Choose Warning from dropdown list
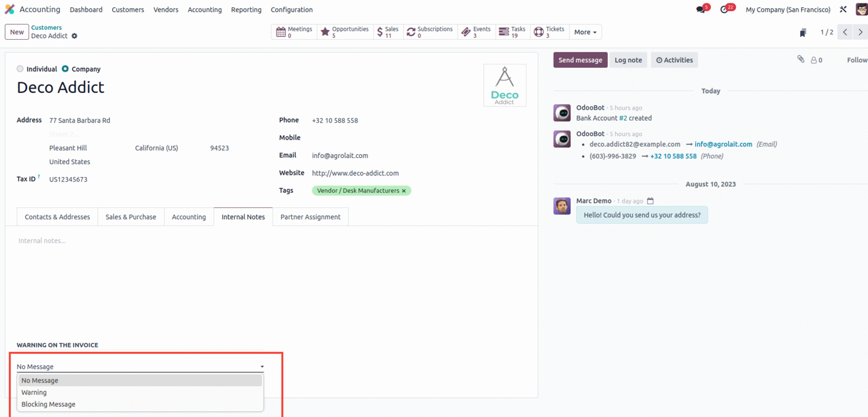This screenshot has height=417, width=868. pyautogui.click(x=140, y=392)
